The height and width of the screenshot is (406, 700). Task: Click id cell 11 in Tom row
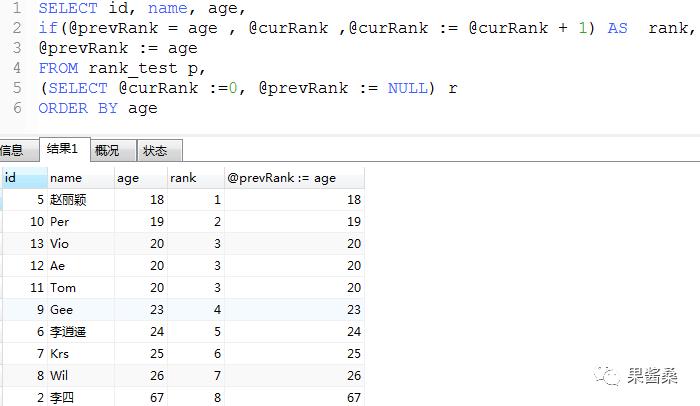(25, 288)
